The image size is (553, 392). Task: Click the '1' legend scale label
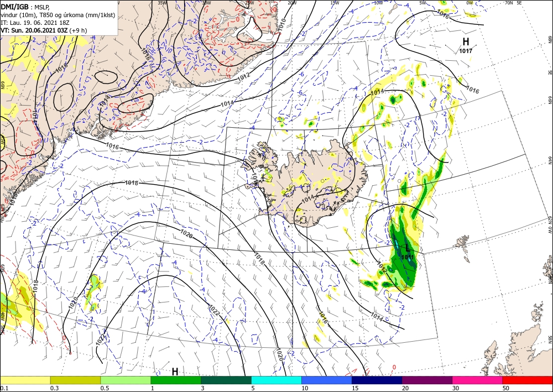coord(153,388)
